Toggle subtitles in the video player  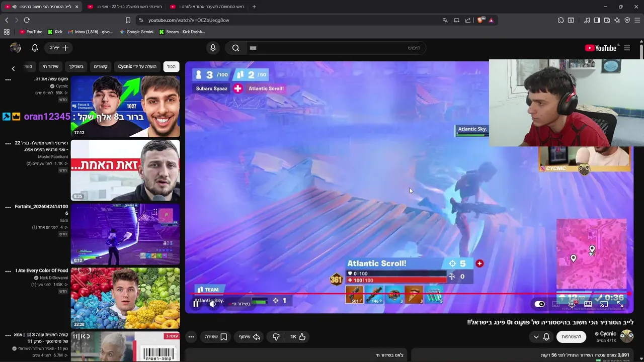point(555,304)
